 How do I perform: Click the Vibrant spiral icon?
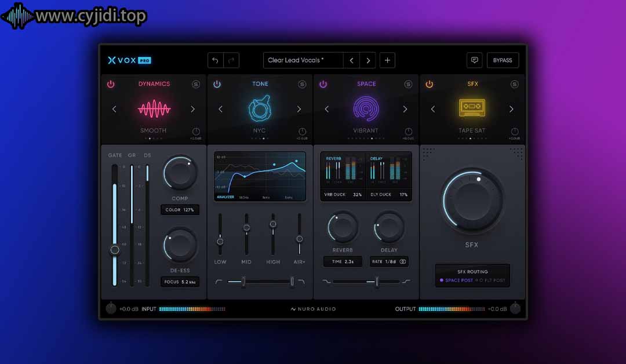(x=366, y=108)
